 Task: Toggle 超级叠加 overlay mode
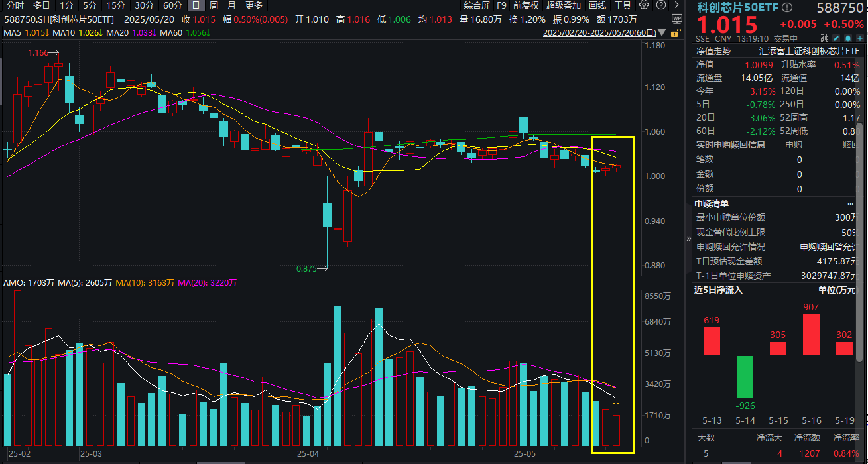(562, 6)
